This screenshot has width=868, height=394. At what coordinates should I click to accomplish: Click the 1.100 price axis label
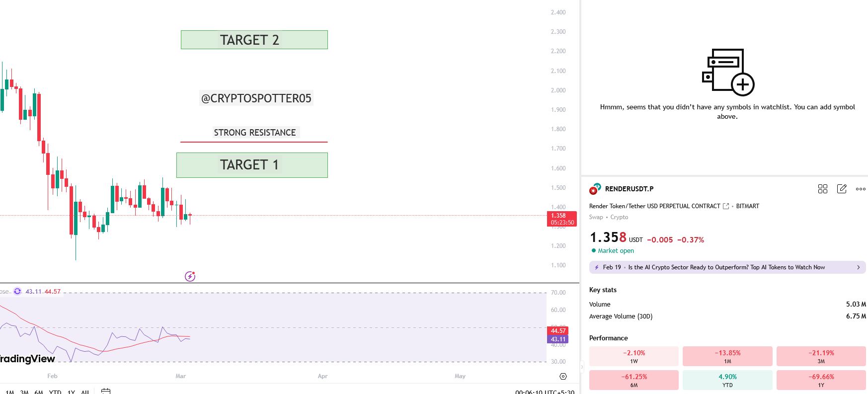558,265
